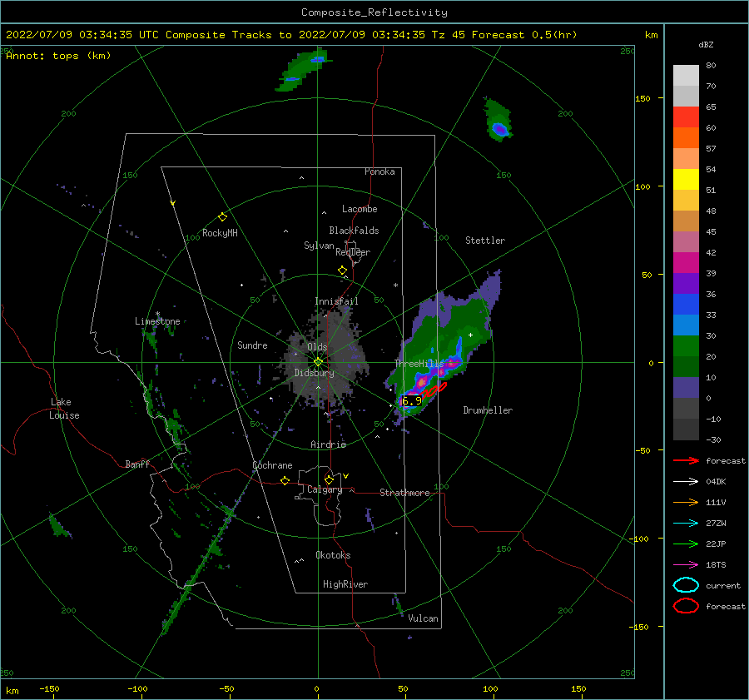Click the Airdrie town label
Screen dimensions: 749x700
pos(328,444)
